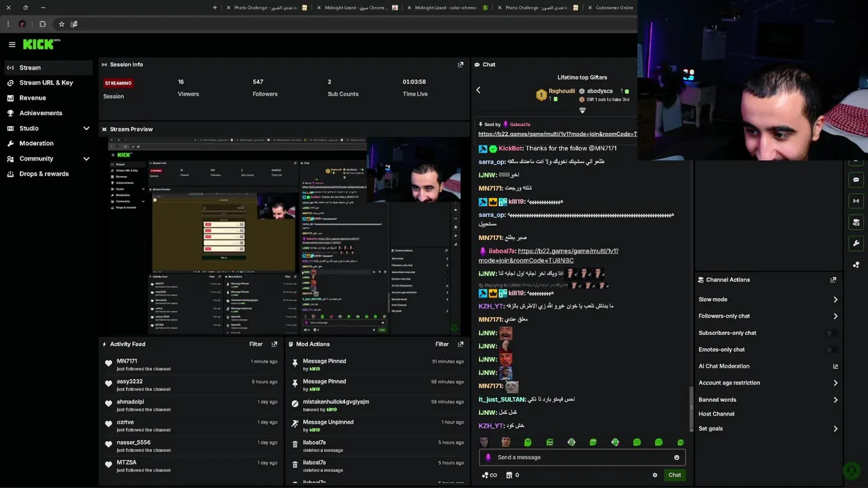Click Host Channel action
868x488 pixels.
pyautogui.click(x=716, y=414)
